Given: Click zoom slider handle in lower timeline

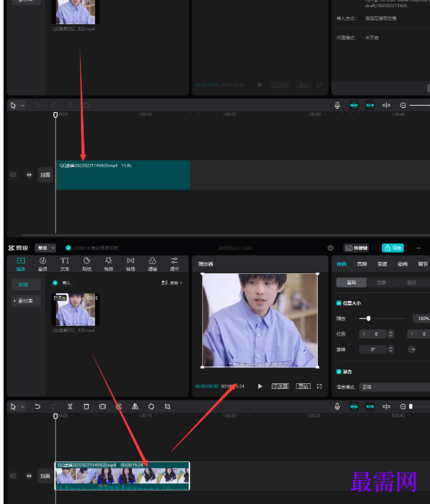Looking at the screenshot, I should [x=410, y=407].
